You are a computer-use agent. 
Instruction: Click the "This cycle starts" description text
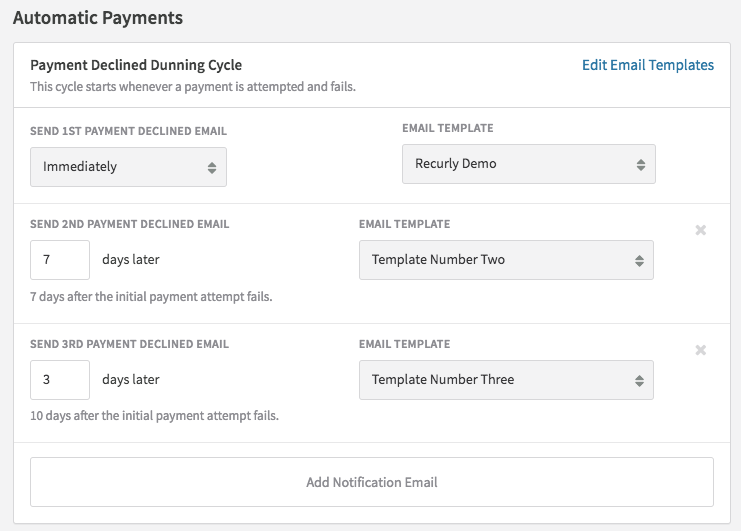(193, 86)
